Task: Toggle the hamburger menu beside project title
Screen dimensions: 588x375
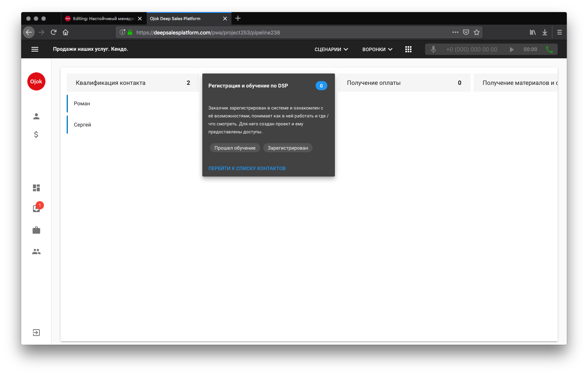Action: point(35,49)
